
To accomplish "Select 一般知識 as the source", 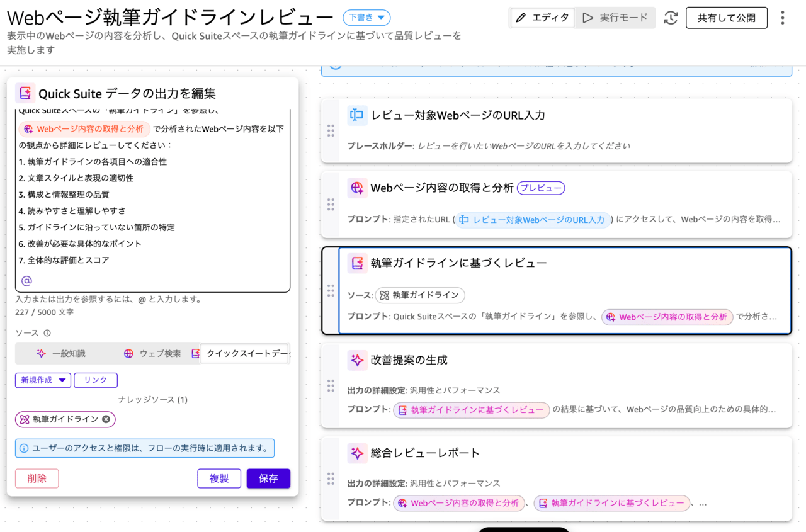I will click(62, 354).
